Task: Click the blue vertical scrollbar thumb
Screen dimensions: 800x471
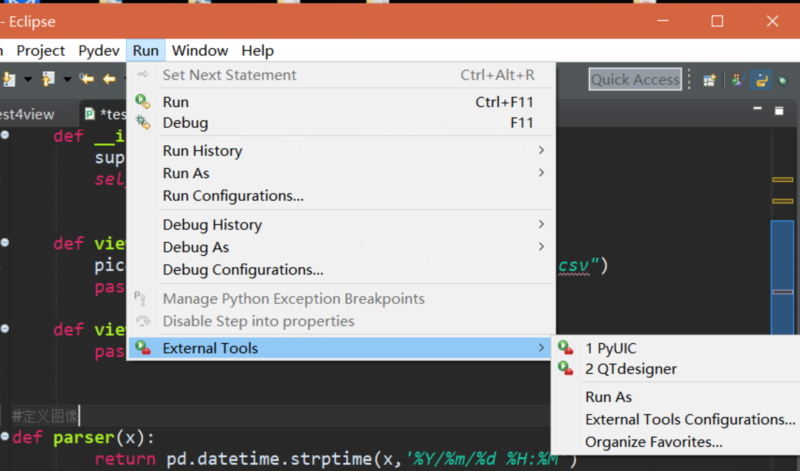Action: click(x=782, y=277)
